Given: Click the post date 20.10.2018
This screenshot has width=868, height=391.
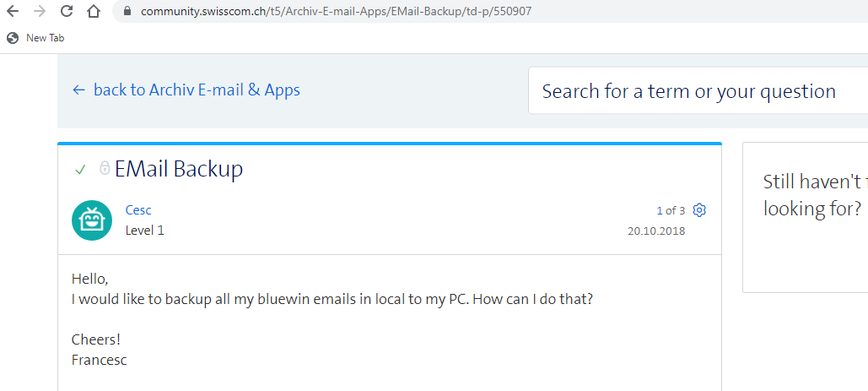Looking at the screenshot, I should (656, 231).
